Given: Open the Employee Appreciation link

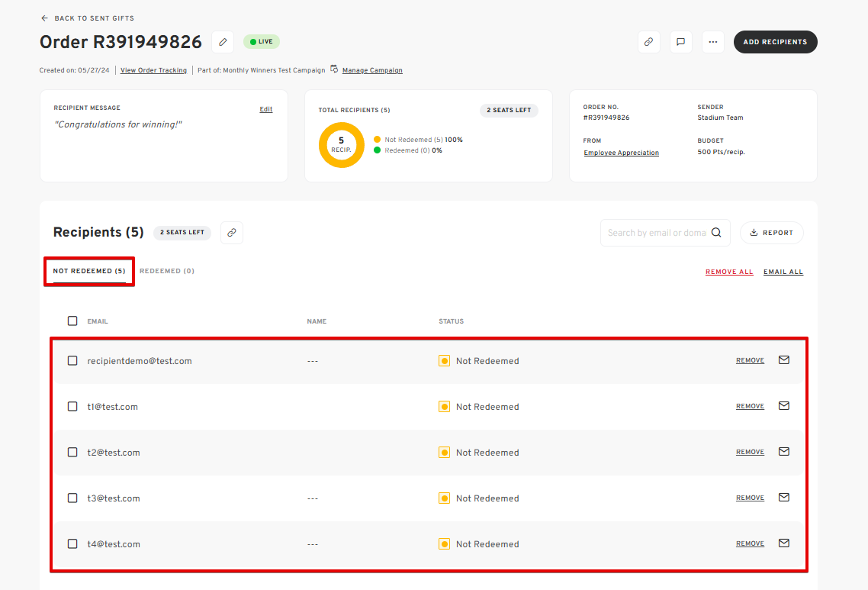Looking at the screenshot, I should [x=621, y=153].
